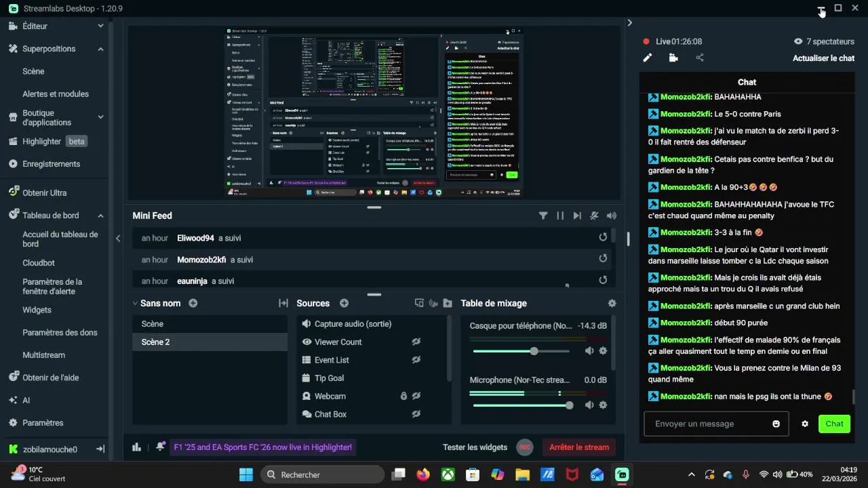The height and width of the screenshot is (488, 868).
Task: Toggle the Mini Feed volume speaker icon
Action: 612,216
